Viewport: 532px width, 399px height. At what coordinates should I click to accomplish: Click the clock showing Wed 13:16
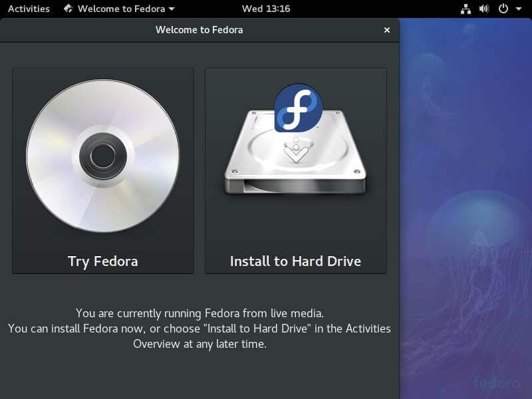click(x=265, y=9)
